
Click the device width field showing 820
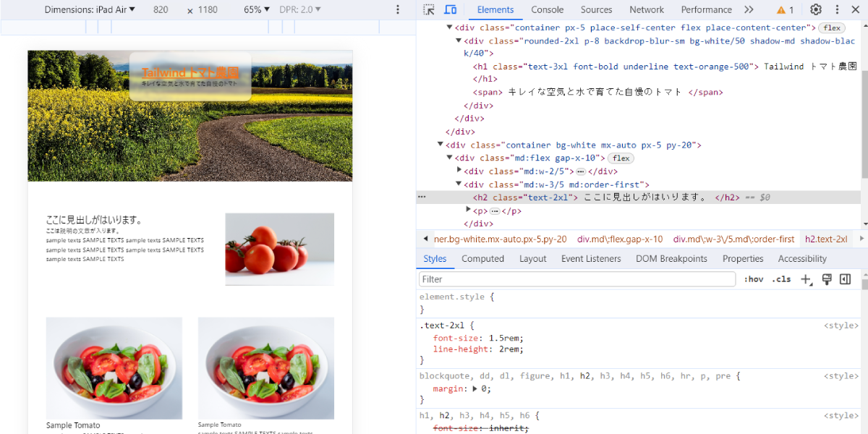click(x=161, y=9)
